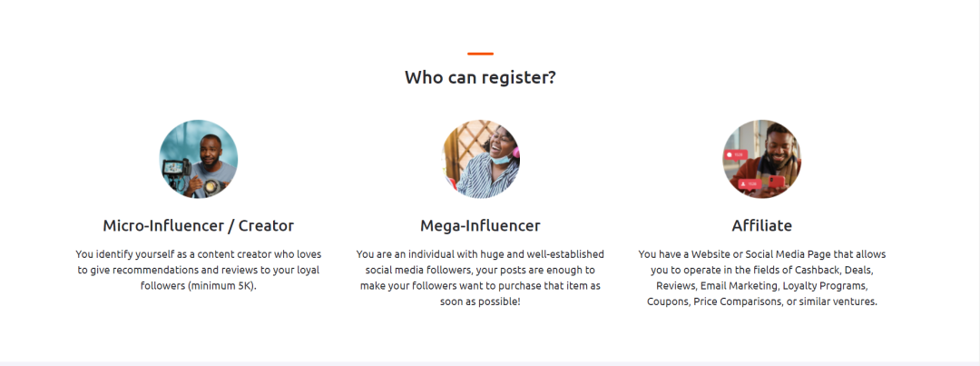Click the Mega-Influencer description paragraph
Image resolution: width=980 pixels, height=366 pixels.
pyautogui.click(x=480, y=277)
